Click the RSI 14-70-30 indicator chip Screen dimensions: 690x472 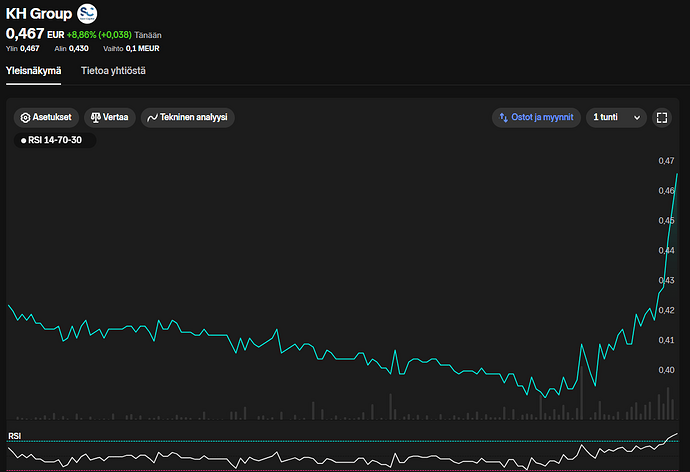(x=55, y=140)
